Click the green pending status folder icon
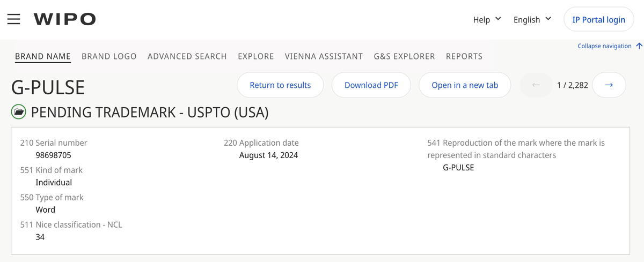 (18, 112)
